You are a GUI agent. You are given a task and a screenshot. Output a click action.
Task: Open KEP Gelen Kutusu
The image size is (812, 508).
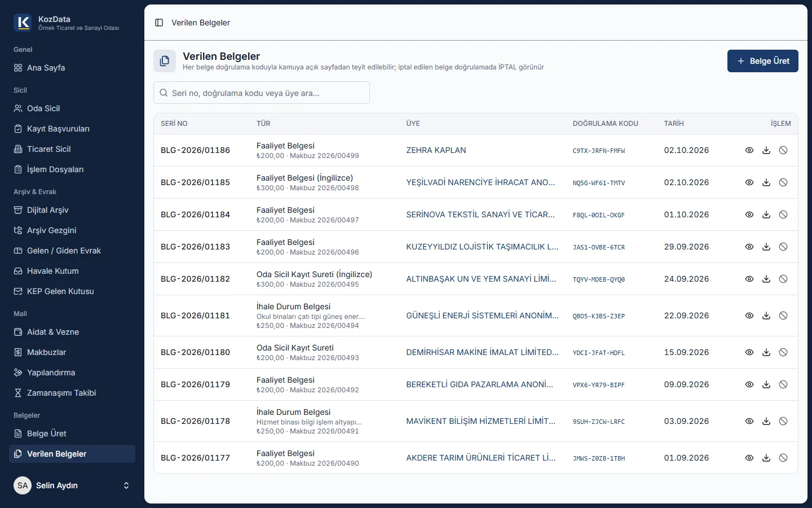72,291
